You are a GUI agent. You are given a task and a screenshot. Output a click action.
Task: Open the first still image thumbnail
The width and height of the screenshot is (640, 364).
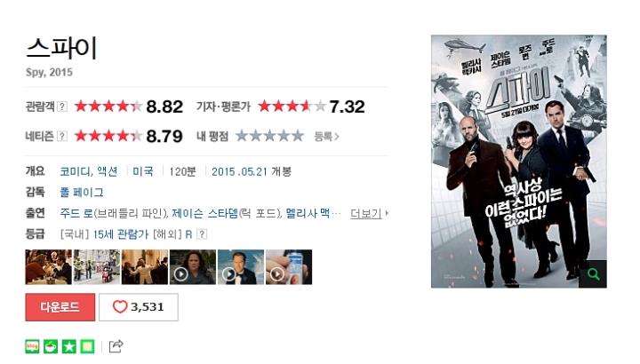click(x=48, y=267)
